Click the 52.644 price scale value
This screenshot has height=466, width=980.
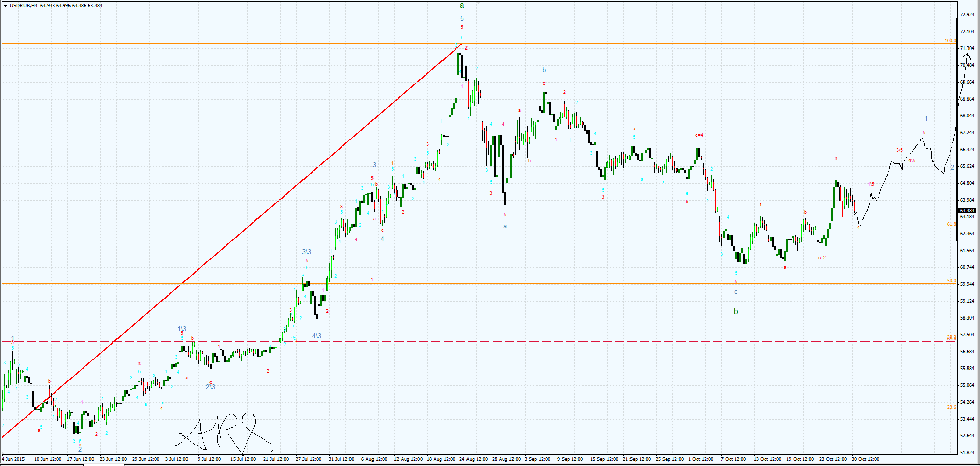(x=967, y=436)
